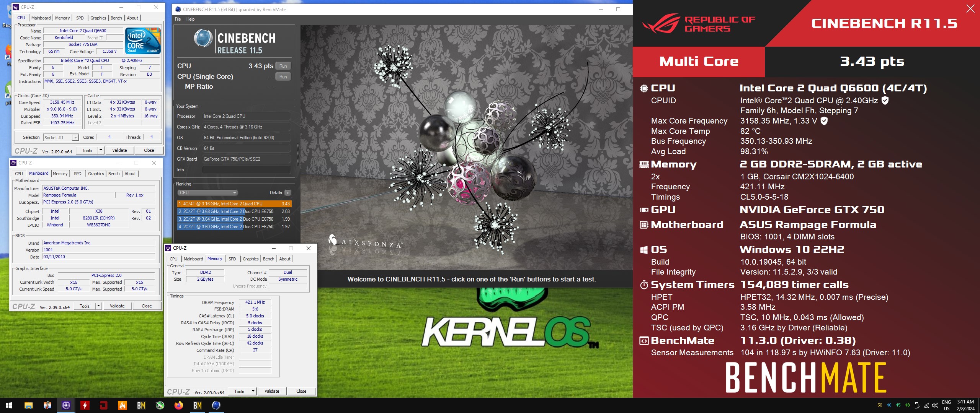Viewport: 980px width, 413px height.
Task: Click Core Speed value 3158.45 MHz
Action: click(x=62, y=102)
